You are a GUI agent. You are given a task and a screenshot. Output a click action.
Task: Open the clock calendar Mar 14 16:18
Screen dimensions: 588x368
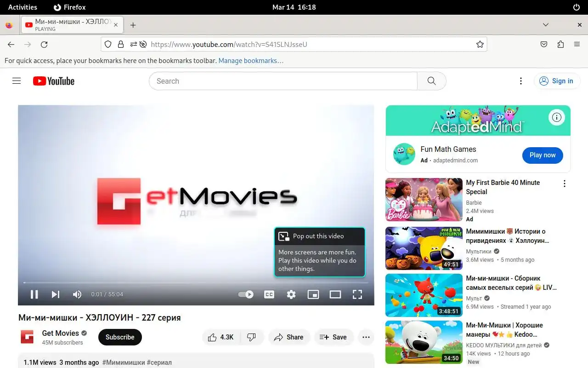294,7
